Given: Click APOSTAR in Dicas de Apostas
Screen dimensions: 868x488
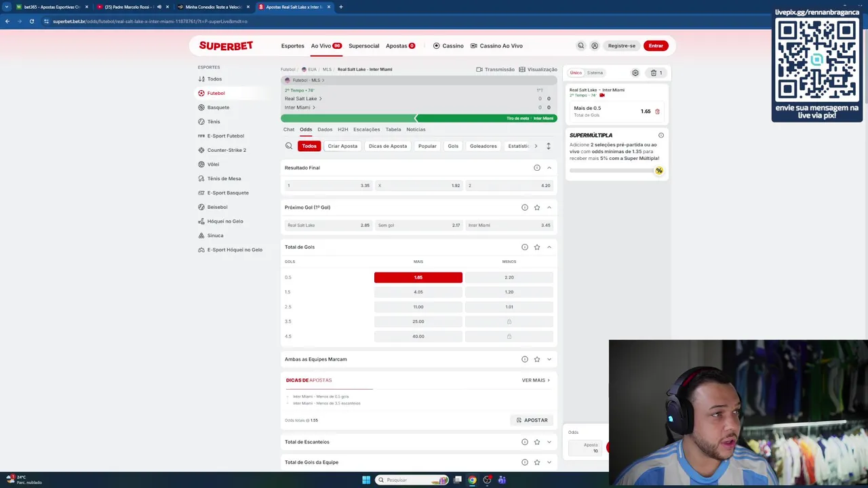Looking at the screenshot, I should [532, 420].
